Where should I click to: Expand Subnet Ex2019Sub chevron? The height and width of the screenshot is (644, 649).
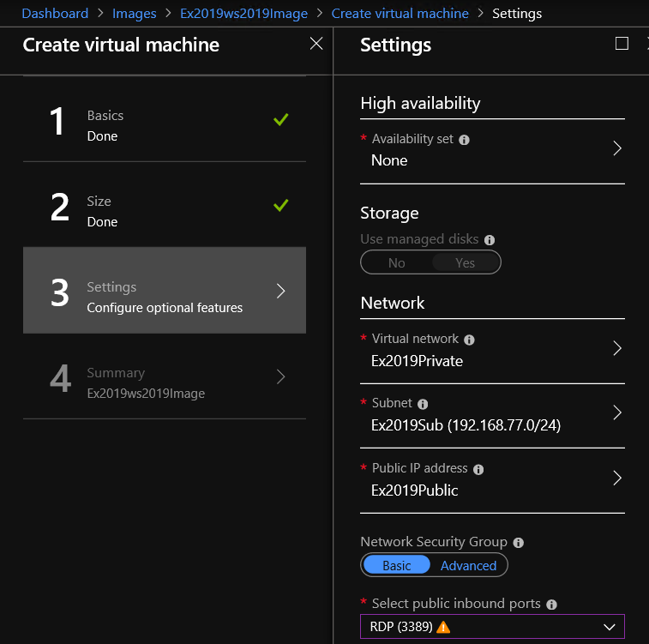click(x=617, y=412)
